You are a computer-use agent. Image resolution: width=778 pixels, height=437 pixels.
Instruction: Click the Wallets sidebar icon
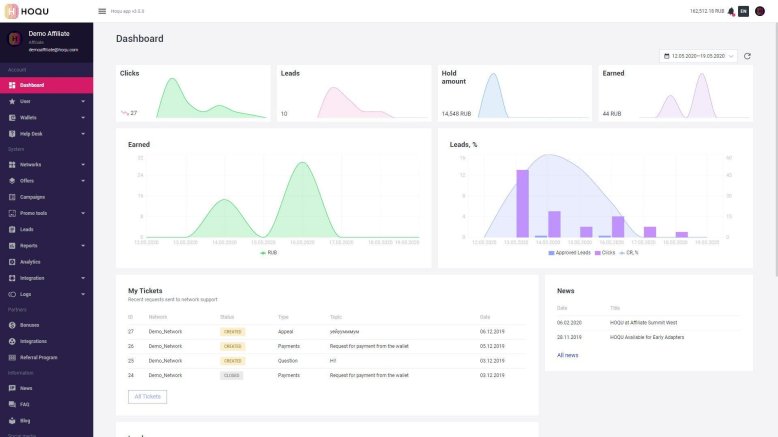pyautogui.click(x=12, y=118)
